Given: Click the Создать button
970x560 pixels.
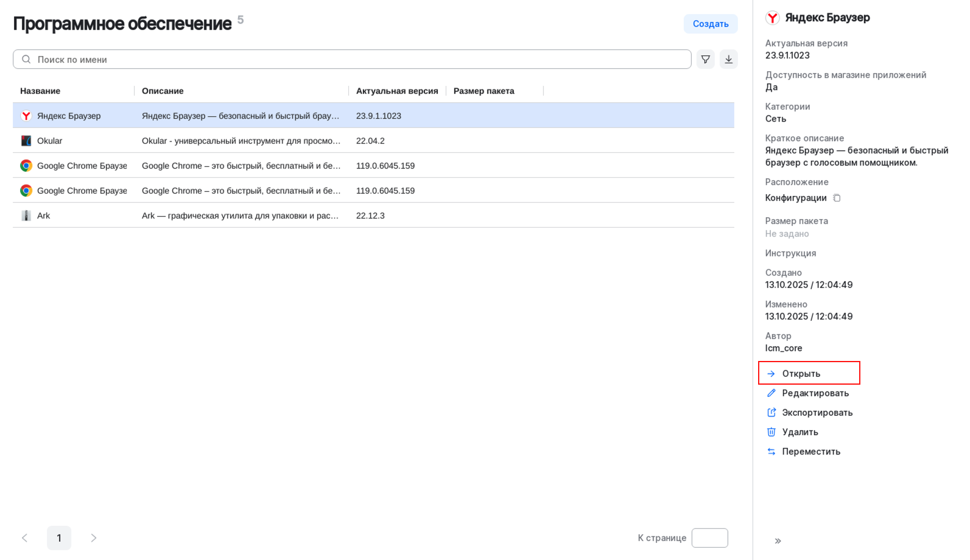Looking at the screenshot, I should 711,24.
